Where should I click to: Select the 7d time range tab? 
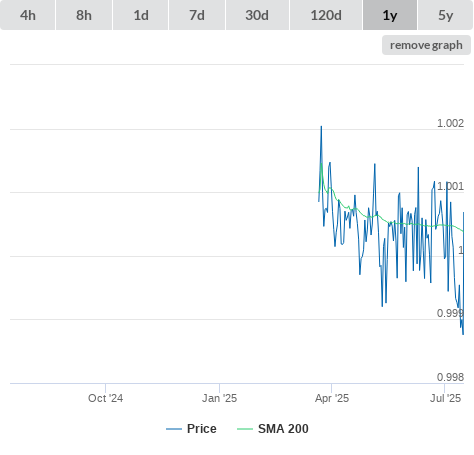(197, 15)
